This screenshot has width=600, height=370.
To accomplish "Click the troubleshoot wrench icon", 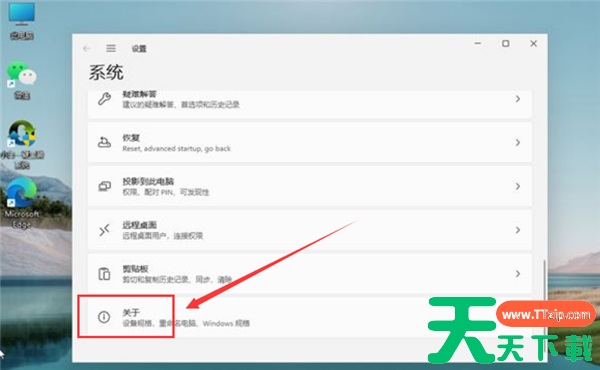I will tap(104, 99).
